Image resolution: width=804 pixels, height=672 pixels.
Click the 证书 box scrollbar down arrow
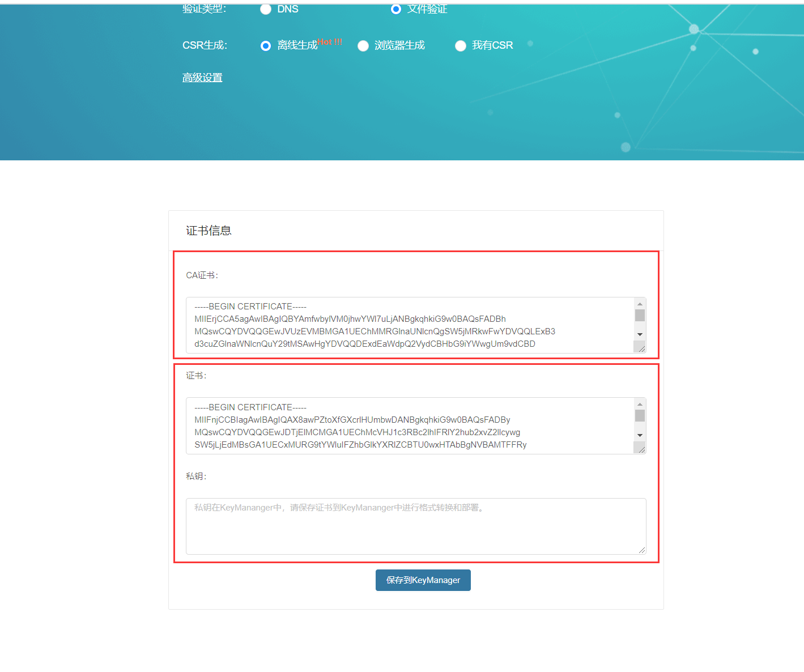(640, 435)
